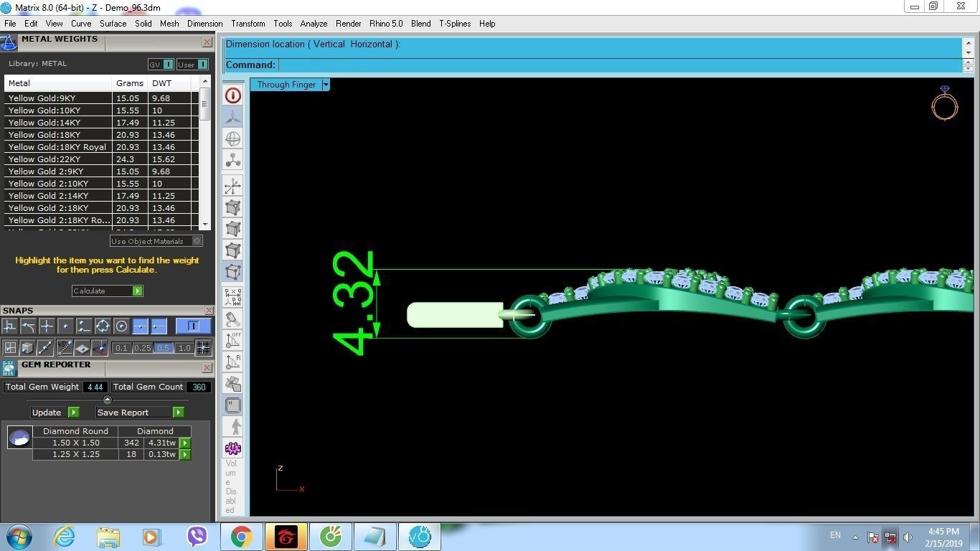Toggle the quadrant circle snap icon

pyautogui.click(x=103, y=326)
